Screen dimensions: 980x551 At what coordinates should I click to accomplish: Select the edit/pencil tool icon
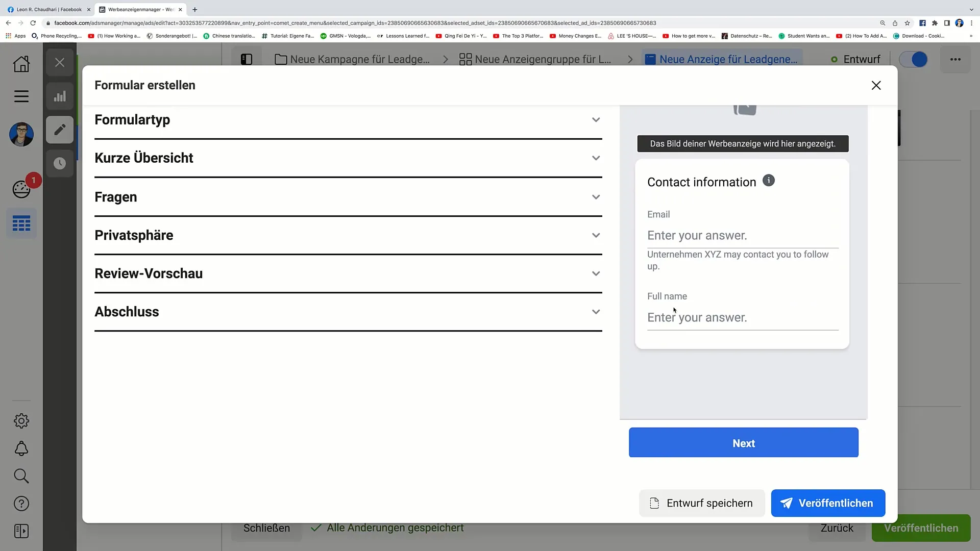60,130
